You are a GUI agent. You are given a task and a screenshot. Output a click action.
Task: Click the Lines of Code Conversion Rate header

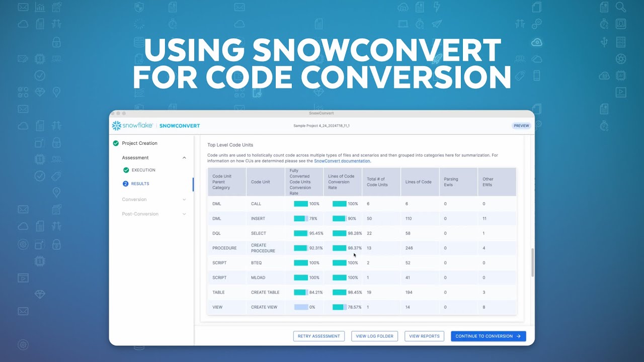pyautogui.click(x=342, y=182)
